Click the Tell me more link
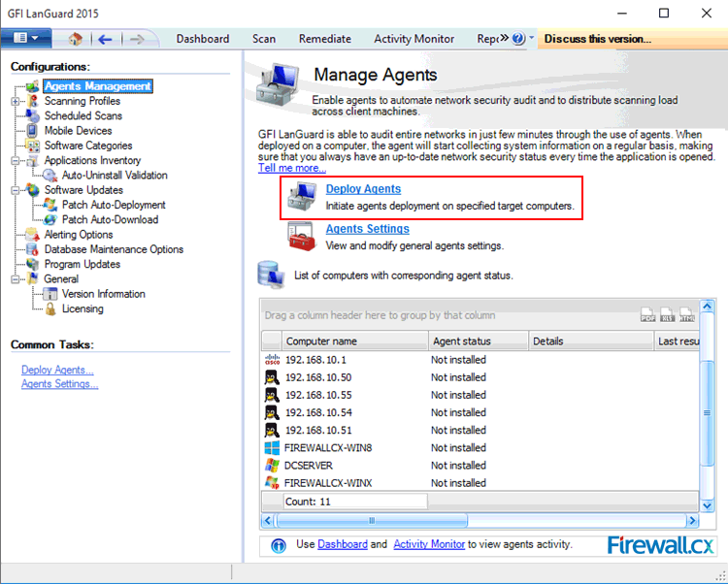The image size is (728, 584). [x=292, y=168]
